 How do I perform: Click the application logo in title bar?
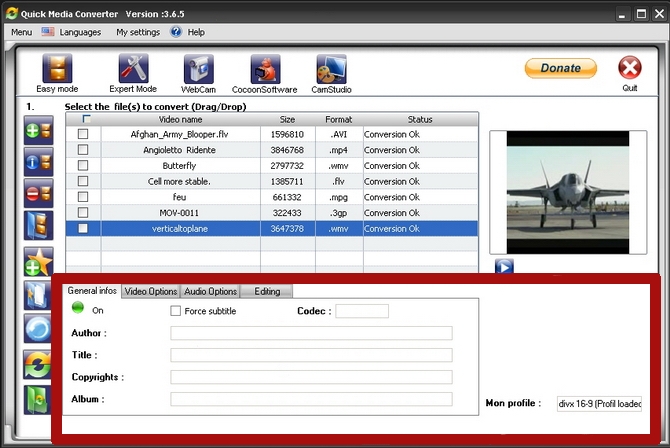12,13
